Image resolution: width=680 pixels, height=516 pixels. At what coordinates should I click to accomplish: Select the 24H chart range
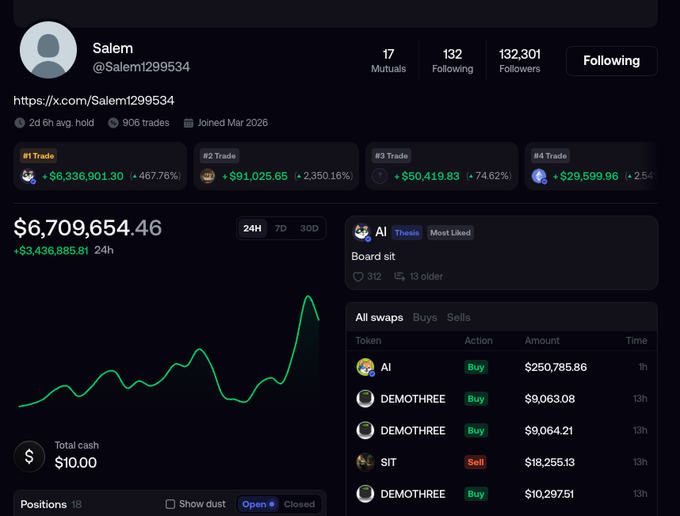click(252, 229)
